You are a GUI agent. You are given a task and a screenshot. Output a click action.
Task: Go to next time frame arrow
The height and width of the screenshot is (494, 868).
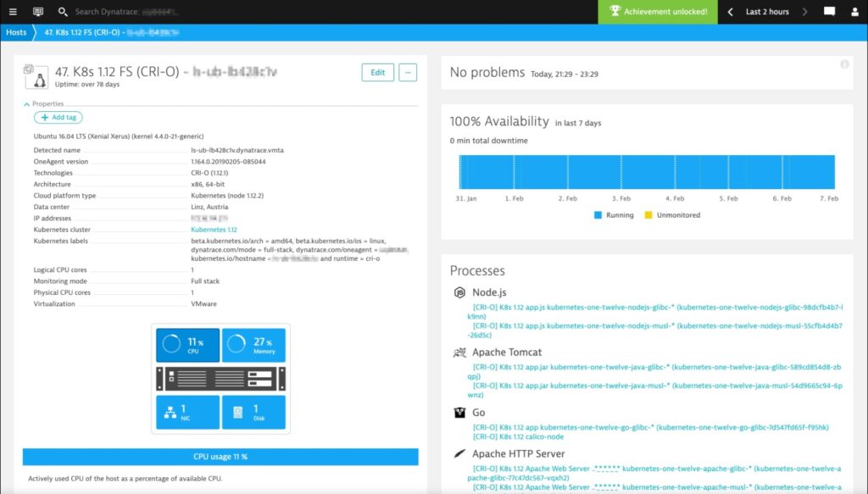805,12
